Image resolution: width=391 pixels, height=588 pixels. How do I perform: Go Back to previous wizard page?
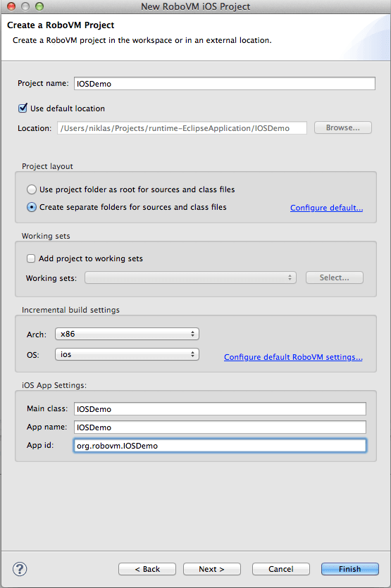(x=147, y=569)
